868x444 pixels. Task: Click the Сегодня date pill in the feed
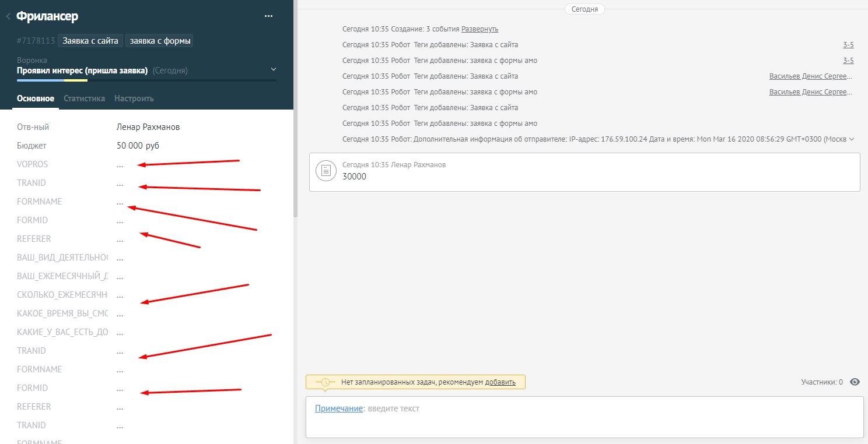(x=584, y=9)
